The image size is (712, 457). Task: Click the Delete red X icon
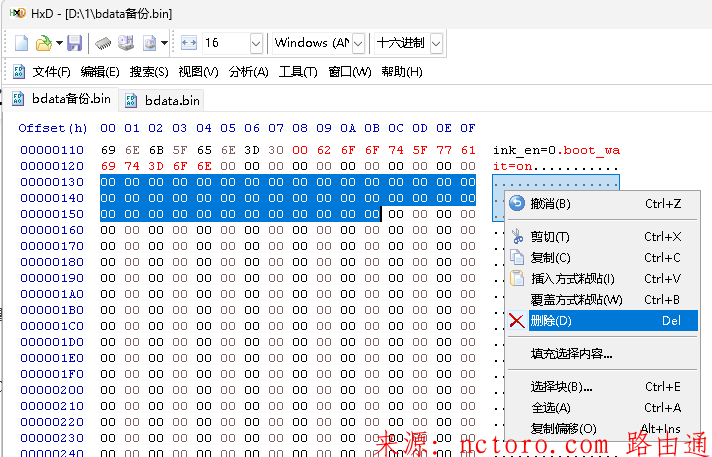[x=517, y=321]
